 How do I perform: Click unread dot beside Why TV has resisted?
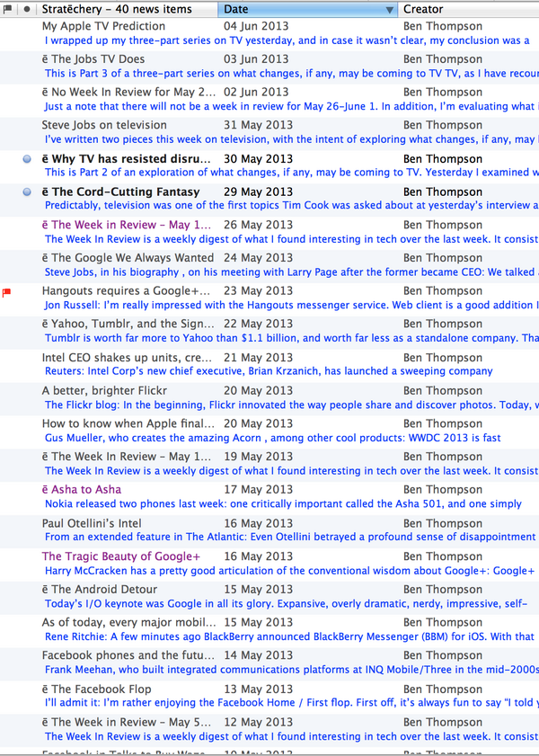click(x=27, y=158)
